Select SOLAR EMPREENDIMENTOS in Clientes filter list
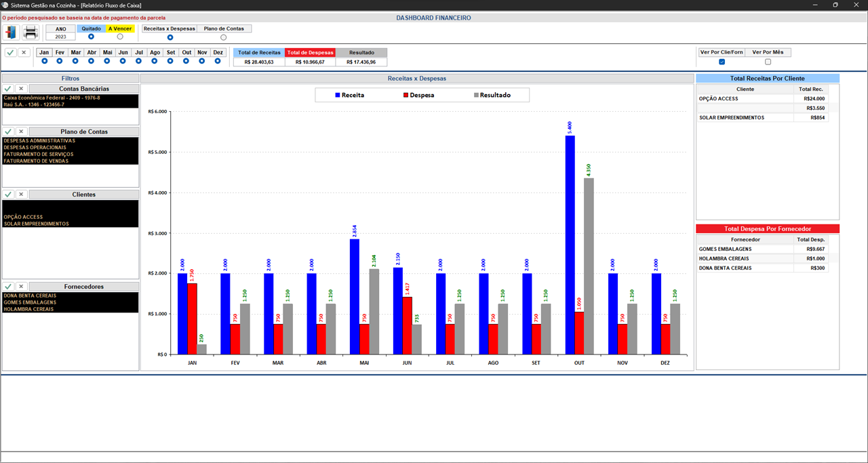868x463 pixels. [x=71, y=224]
